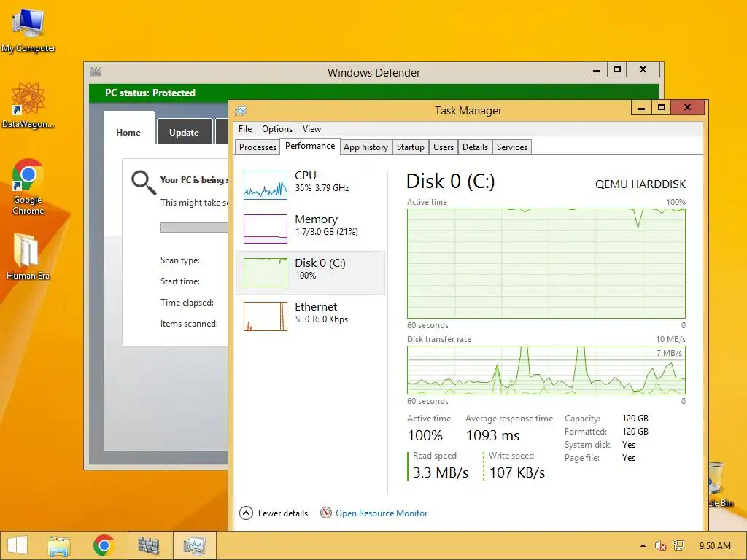Click the 9:50 AM taskbar clock

[x=715, y=545]
